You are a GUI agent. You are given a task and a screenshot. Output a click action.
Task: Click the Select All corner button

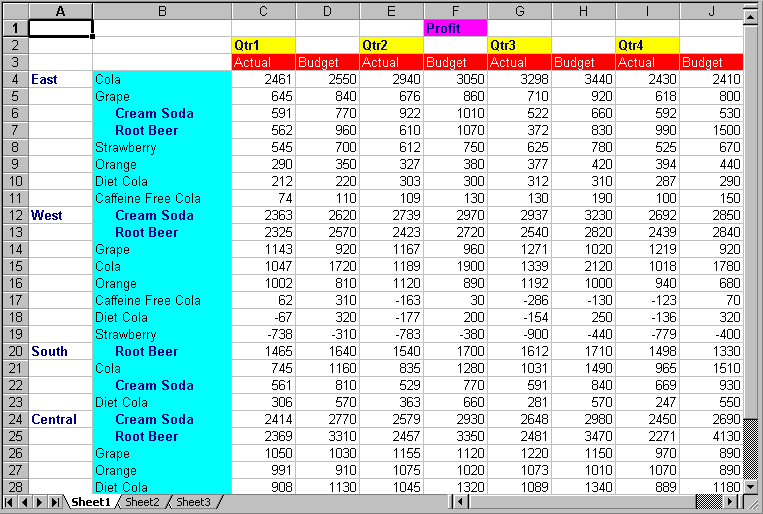click(14, 11)
